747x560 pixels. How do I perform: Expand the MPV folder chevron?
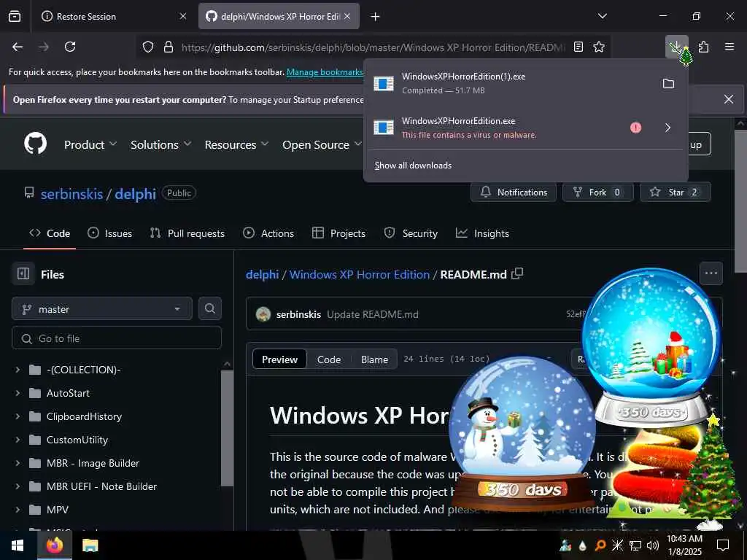pyautogui.click(x=18, y=510)
